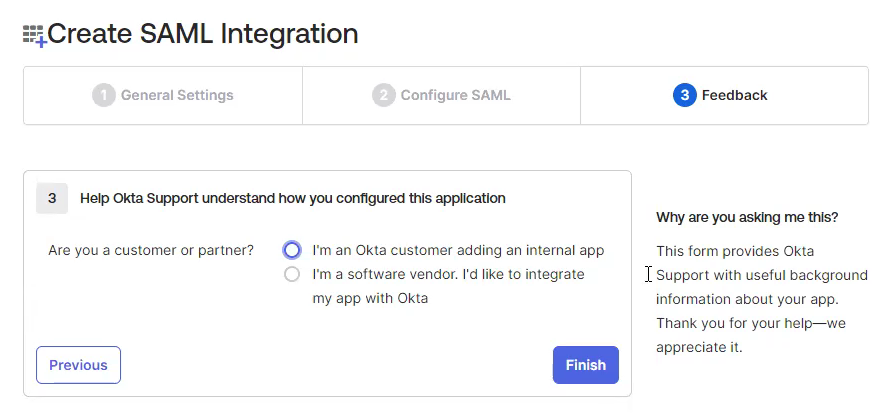
Task: Click the step 2 number circle
Action: tap(383, 95)
